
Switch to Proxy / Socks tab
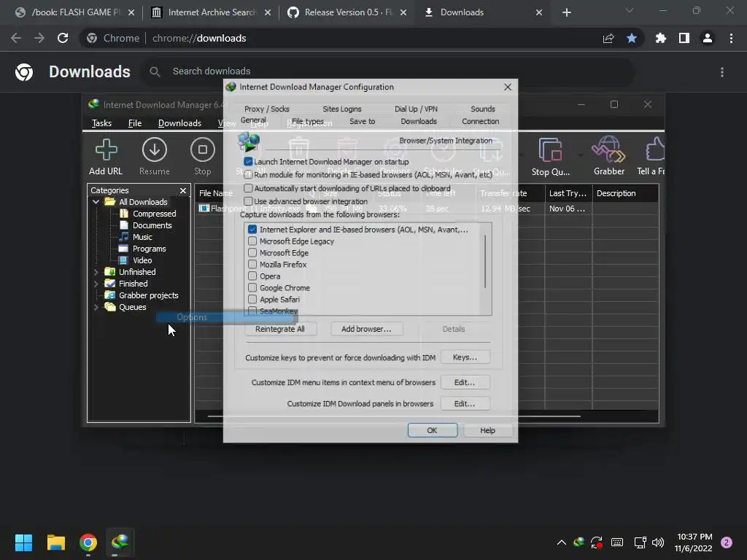(x=267, y=109)
